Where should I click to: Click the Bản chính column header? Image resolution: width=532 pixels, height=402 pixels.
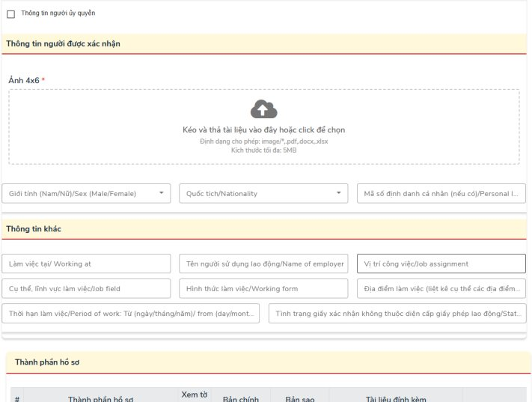[x=241, y=398]
